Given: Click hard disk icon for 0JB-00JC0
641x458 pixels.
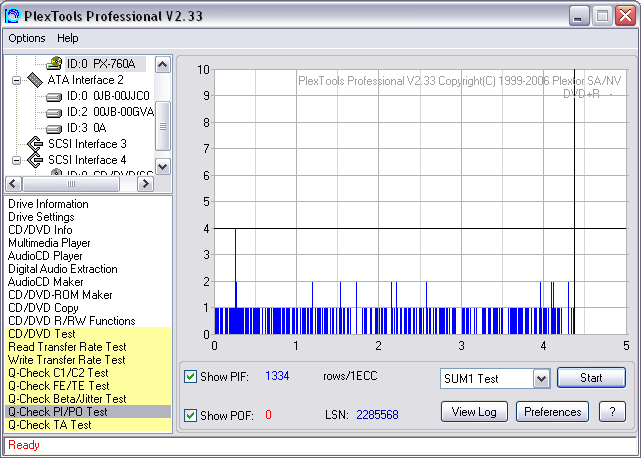Looking at the screenshot, I should (x=54, y=97).
